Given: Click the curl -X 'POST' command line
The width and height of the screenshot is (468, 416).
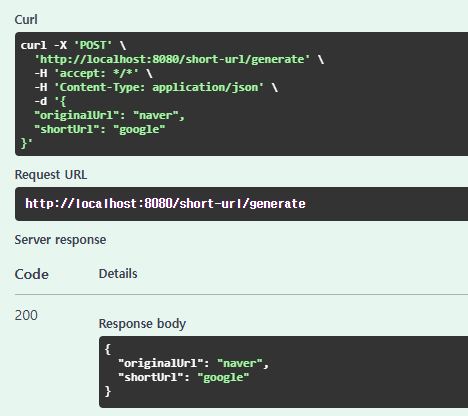Looking at the screenshot, I should pyautogui.click(x=73, y=45).
